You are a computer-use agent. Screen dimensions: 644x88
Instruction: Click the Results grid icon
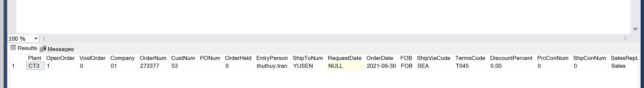pyautogui.click(x=13, y=48)
